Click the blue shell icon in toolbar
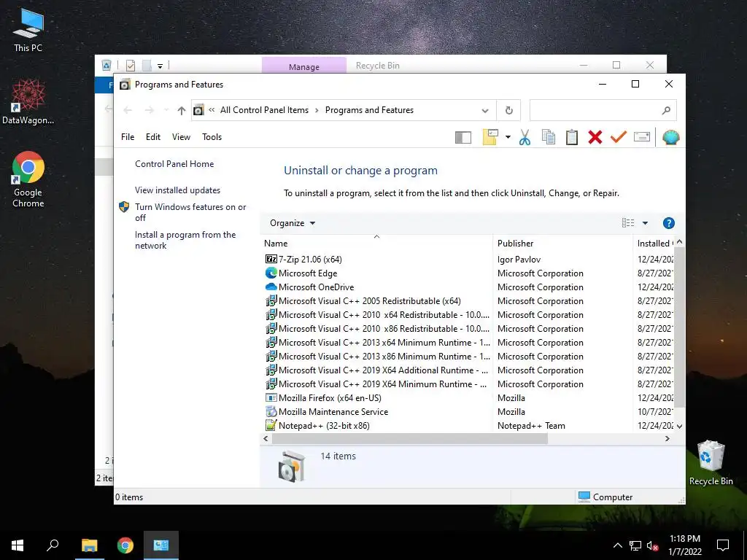 point(671,137)
